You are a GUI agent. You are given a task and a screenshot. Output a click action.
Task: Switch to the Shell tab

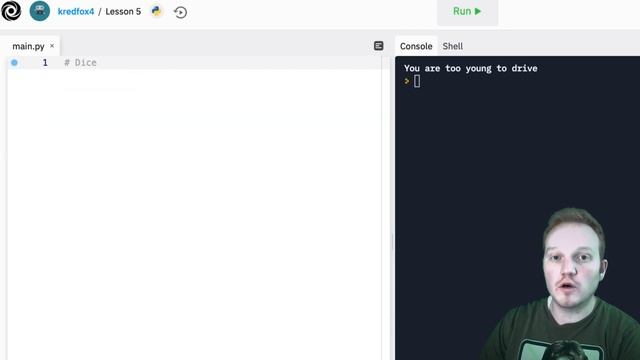coord(453,46)
